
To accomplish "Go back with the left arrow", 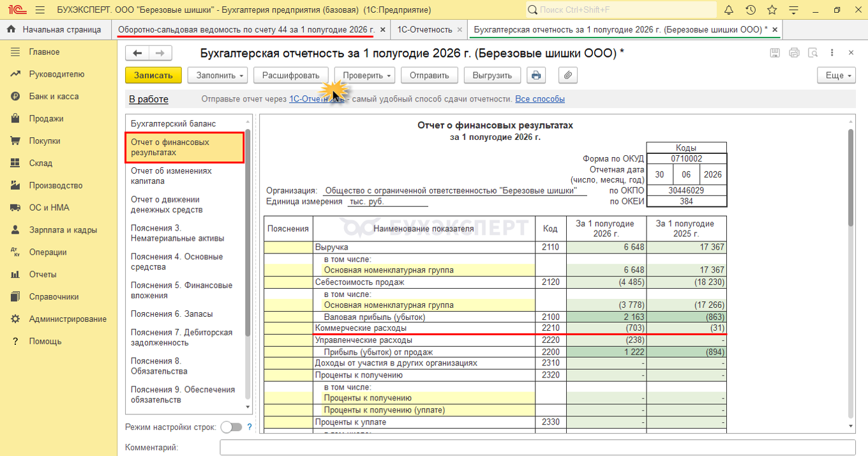I will click(137, 54).
